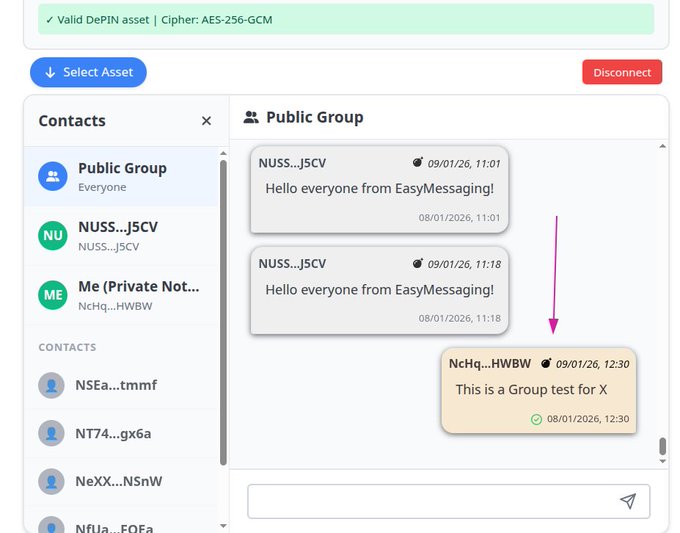Click avatar icon for contact NeXX...NSnW
The width and height of the screenshot is (680, 533).
[x=51, y=481]
